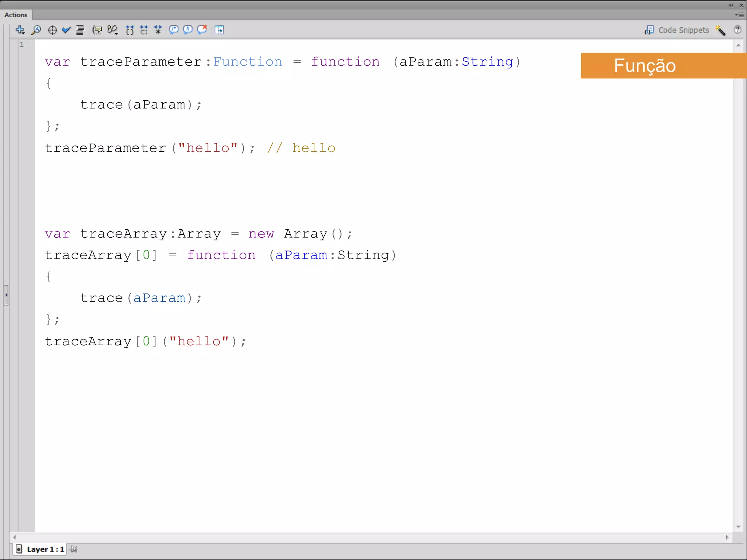The width and height of the screenshot is (747, 560).
Task: Open the Debug options dropdown
Action: click(113, 30)
